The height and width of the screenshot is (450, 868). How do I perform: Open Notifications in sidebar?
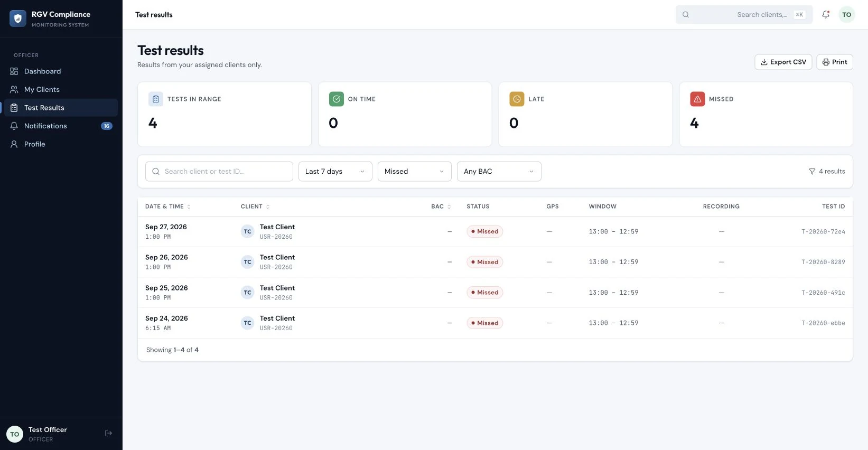[x=61, y=126]
